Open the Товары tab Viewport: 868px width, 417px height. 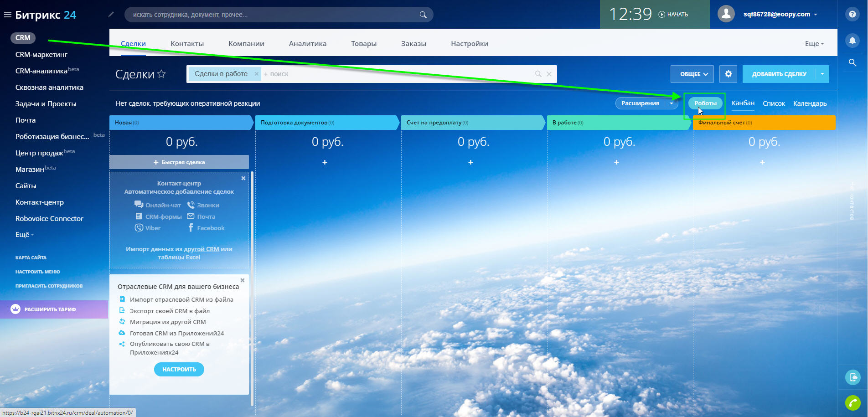pyautogui.click(x=364, y=44)
